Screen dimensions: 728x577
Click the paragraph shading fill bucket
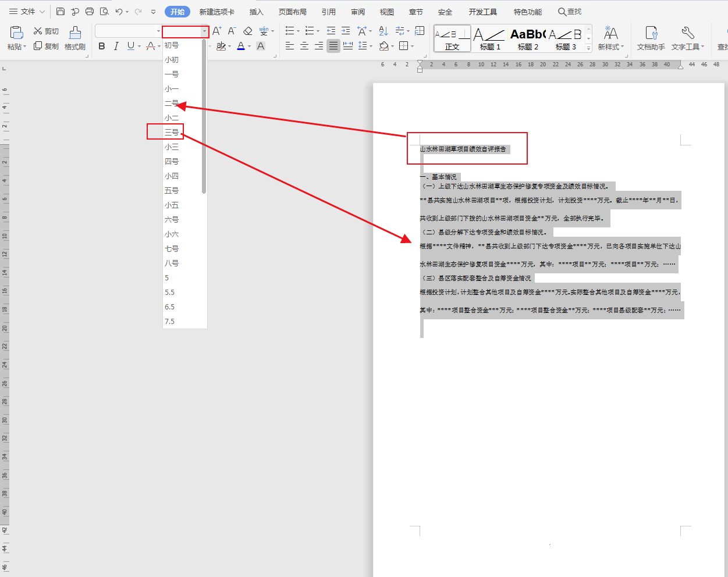click(383, 46)
